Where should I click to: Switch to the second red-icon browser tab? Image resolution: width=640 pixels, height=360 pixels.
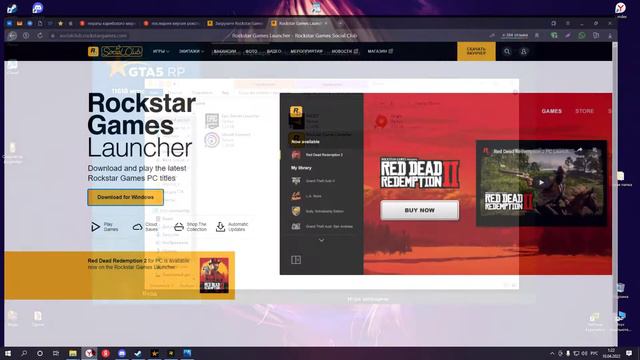pyautogui.click(x=172, y=23)
